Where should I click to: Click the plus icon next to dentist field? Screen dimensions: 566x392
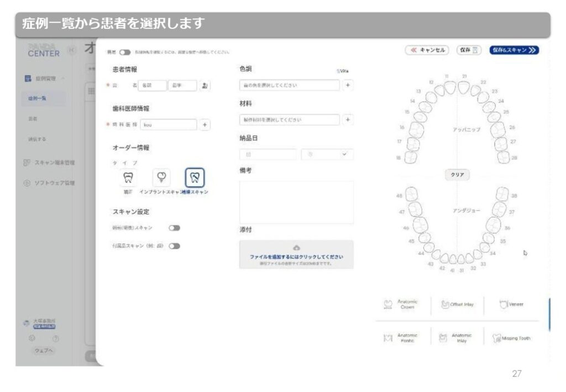coord(205,125)
